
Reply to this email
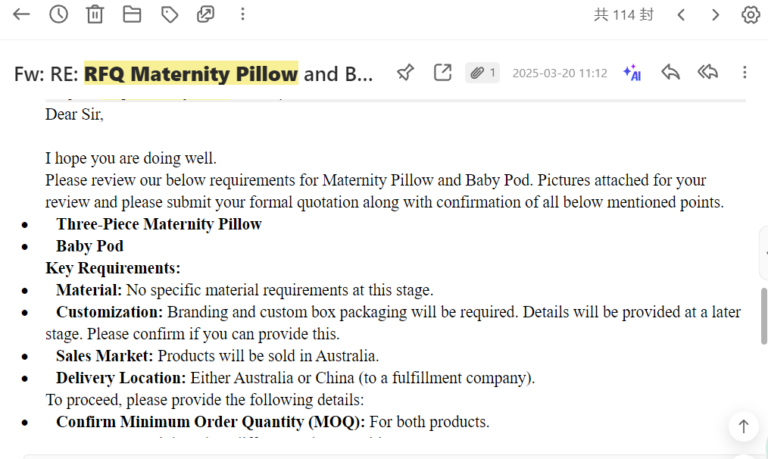[671, 72]
